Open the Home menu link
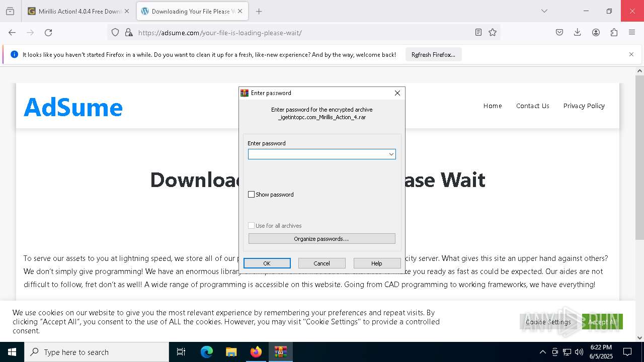 (493, 106)
